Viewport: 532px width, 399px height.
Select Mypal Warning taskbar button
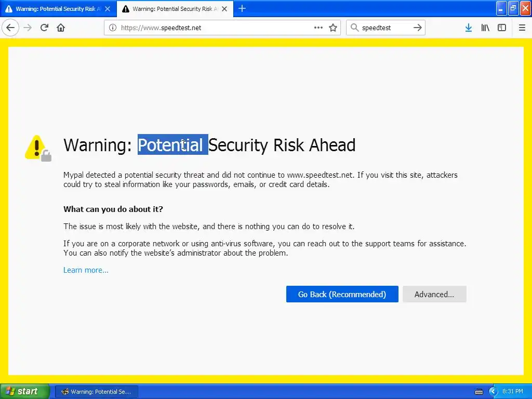(x=96, y=392)
